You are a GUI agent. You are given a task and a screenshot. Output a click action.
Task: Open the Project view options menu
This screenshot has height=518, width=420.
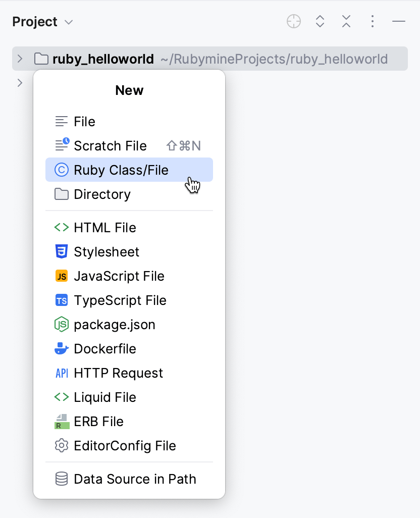[x=372, y=21]
